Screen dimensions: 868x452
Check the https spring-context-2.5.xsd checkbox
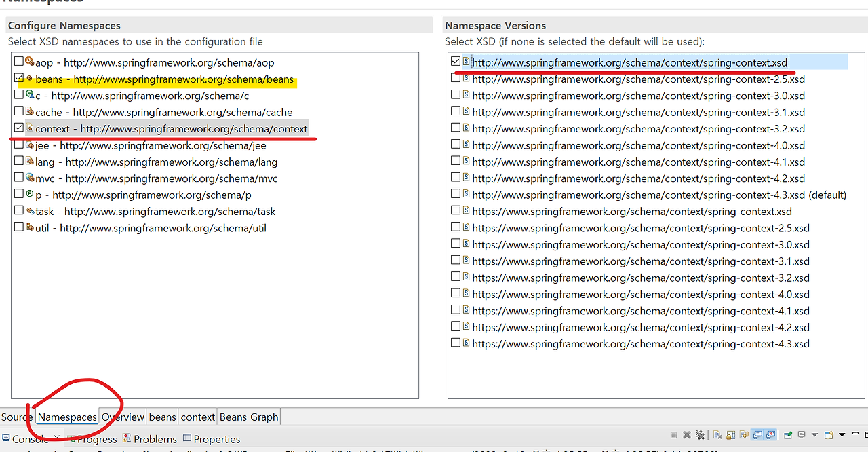click(x=456, y=227)
